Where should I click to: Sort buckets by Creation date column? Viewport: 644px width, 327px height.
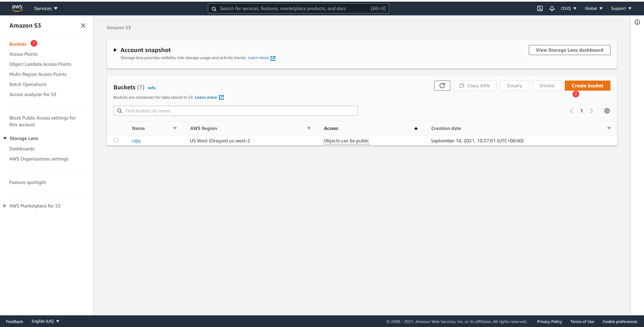tap(609, 128)
